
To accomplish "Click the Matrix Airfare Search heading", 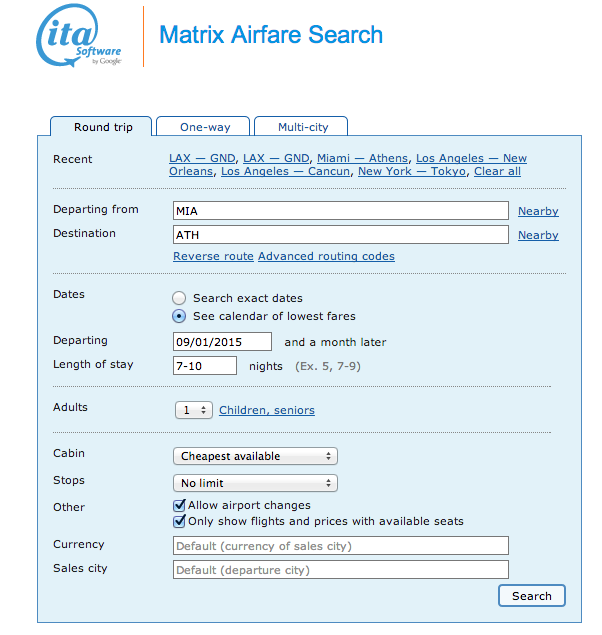I will pos(271,34).
